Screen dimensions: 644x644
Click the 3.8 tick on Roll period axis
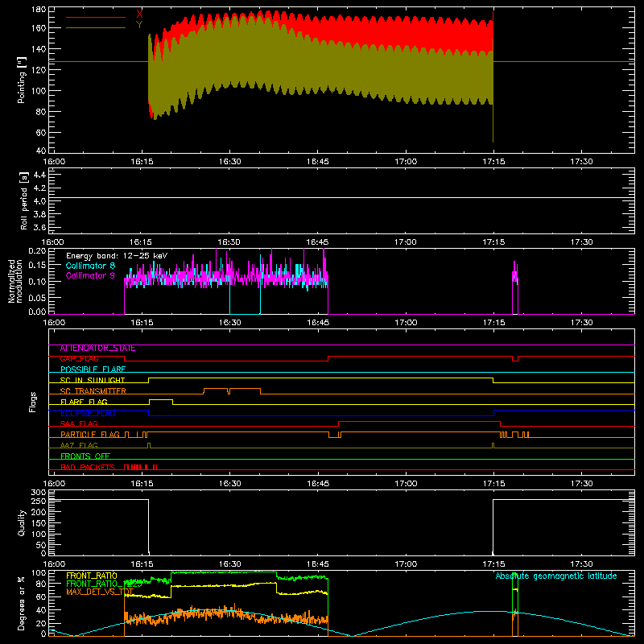click(x=39, y=214)
